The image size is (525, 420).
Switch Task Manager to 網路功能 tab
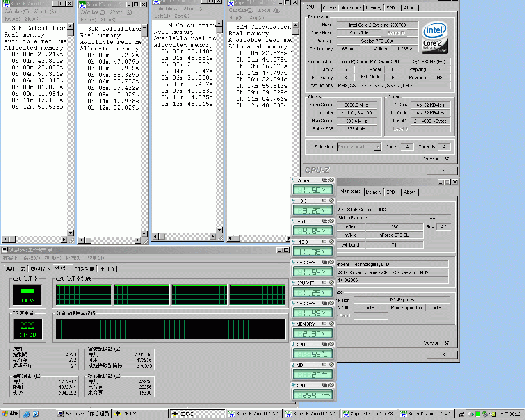pos(85,269)
